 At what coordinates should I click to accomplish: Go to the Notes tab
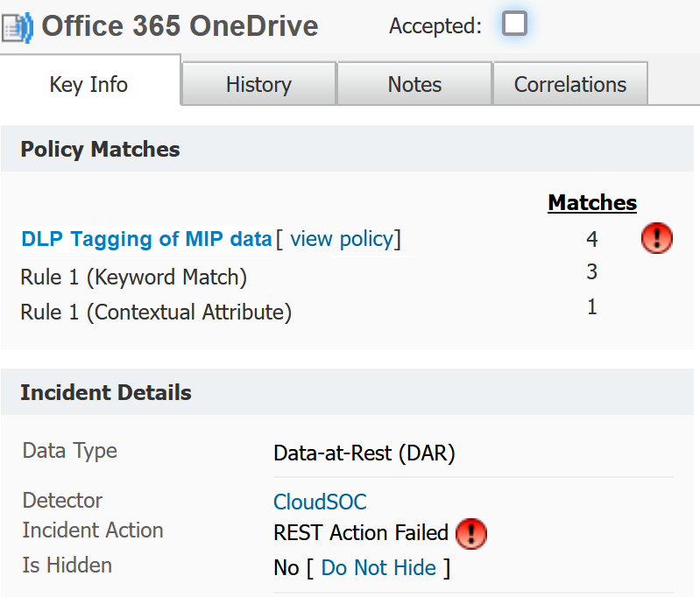(414, 85)
